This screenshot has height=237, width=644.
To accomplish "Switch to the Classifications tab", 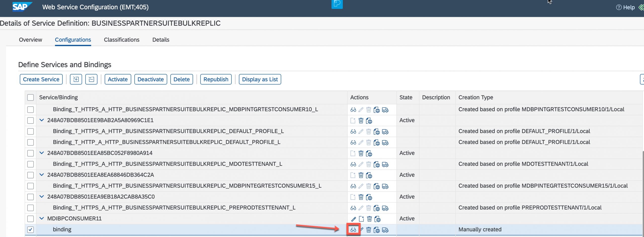I will (122, 39).
